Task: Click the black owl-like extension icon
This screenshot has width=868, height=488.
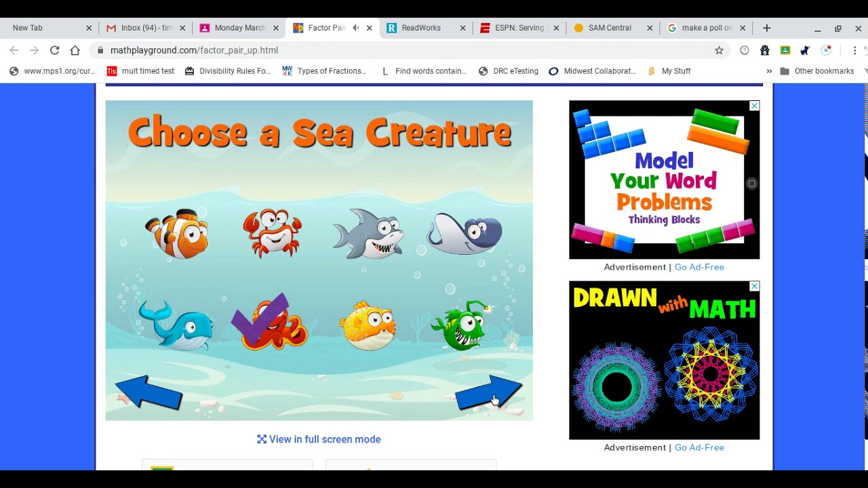Action: pyautogui.click(x=765, y=50)
